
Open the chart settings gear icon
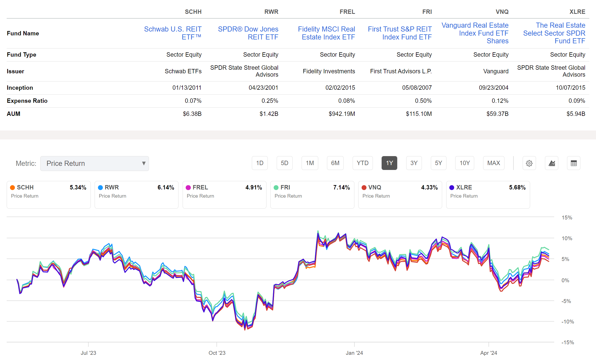pyautogui.click(x=529, y=163)
